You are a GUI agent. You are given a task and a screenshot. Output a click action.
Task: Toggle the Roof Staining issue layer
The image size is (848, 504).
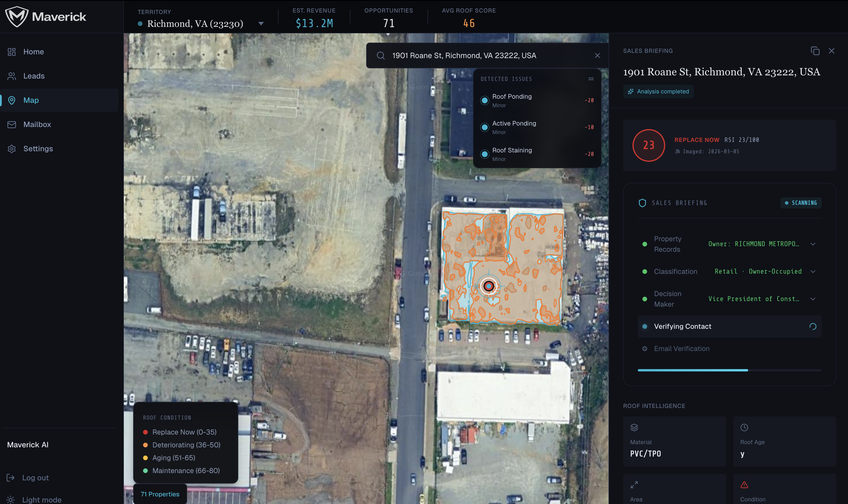coord(484,154)
